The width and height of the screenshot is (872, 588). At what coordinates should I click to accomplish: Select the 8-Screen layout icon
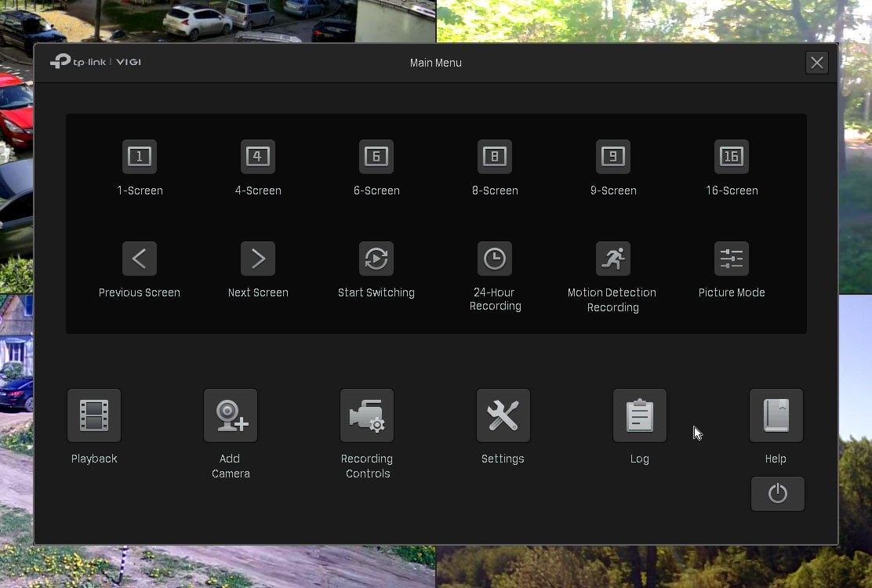tap(494, 157)
